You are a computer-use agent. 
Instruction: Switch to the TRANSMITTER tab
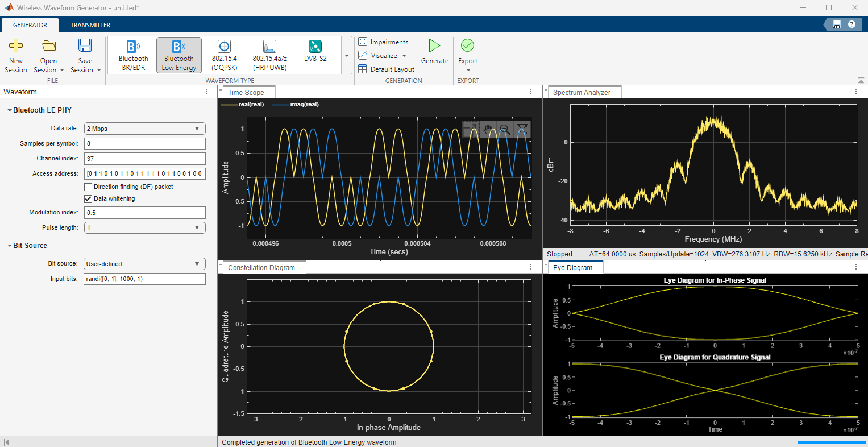coord(90,25)
